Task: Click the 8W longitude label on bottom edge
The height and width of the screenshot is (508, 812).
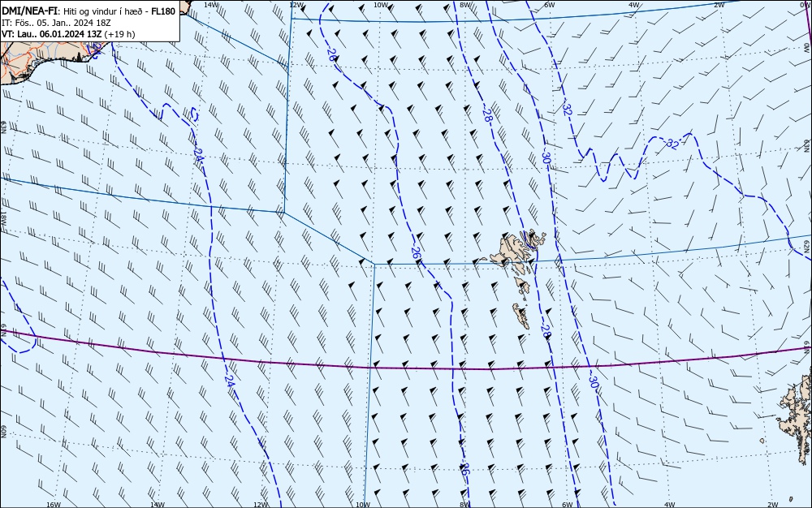Action: click(x=464, y=505)
